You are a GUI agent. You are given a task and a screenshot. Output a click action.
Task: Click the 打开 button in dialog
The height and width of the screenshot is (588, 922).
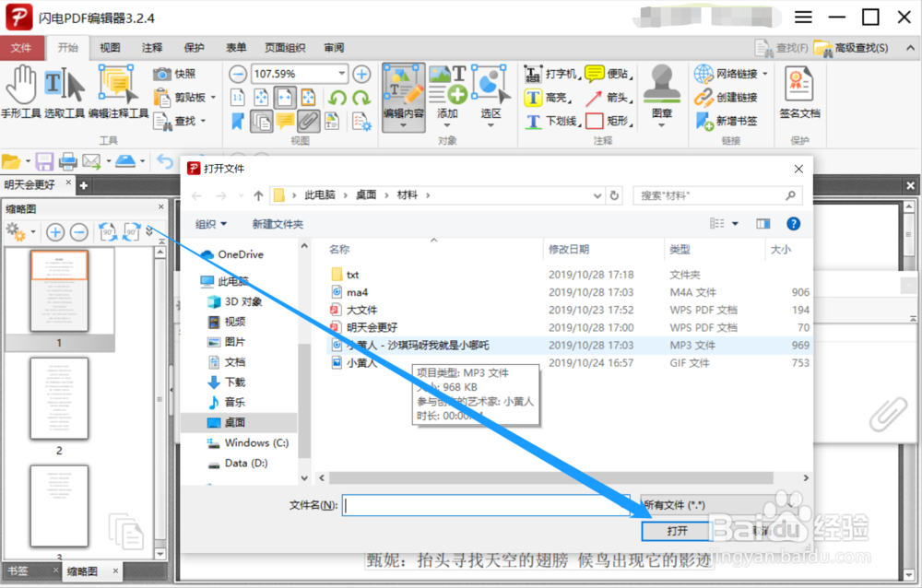tap(676, 531)
